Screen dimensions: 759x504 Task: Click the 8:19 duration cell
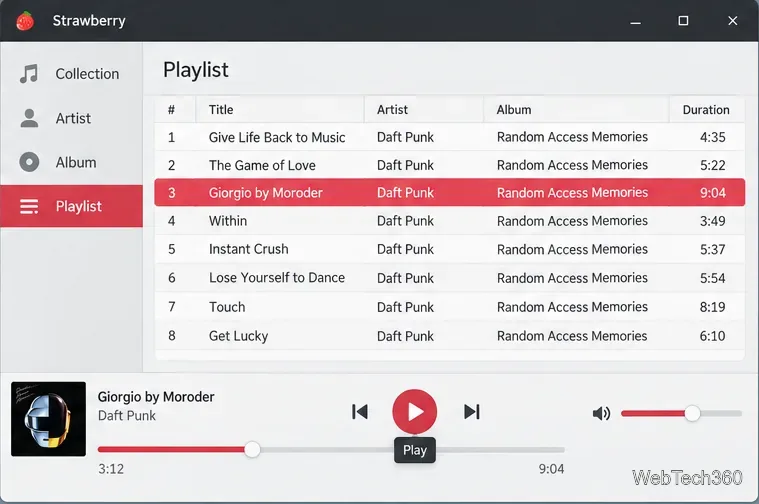(x=713, y=307)
